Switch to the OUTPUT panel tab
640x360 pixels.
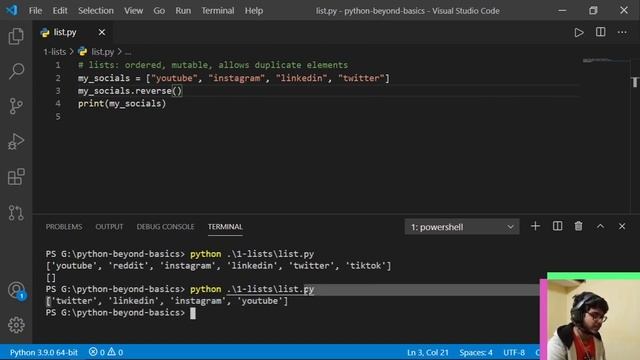(109, 227)
